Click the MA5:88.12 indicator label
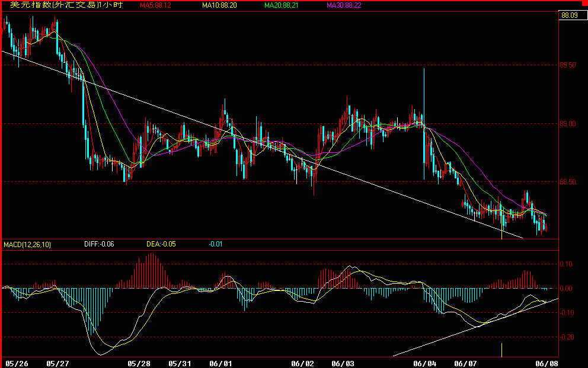The height and width of the screenshot is (368, 588). [155, 5]
